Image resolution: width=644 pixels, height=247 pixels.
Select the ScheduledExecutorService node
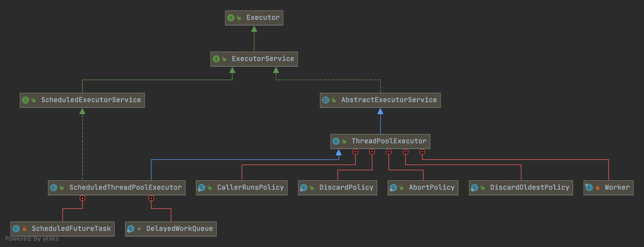point(82,100)
